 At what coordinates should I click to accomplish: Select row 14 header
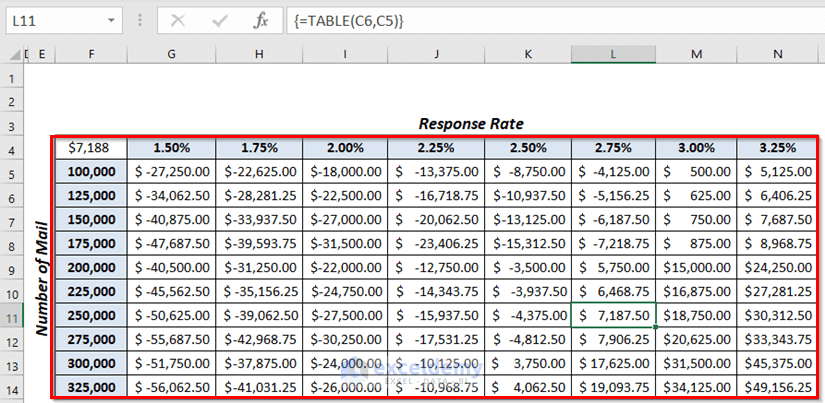coord(13,390)
